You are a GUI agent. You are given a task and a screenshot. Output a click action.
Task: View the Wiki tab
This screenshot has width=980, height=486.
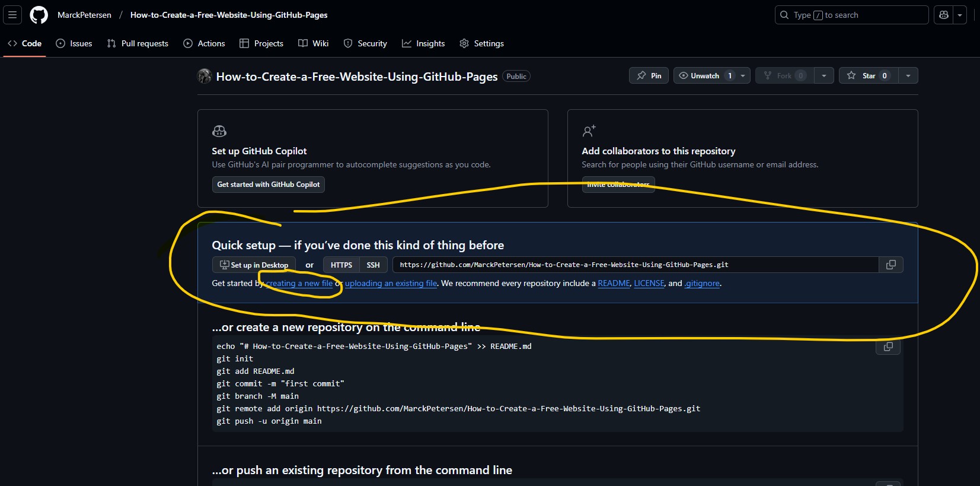pyautogui.click(x=314, y=43)
